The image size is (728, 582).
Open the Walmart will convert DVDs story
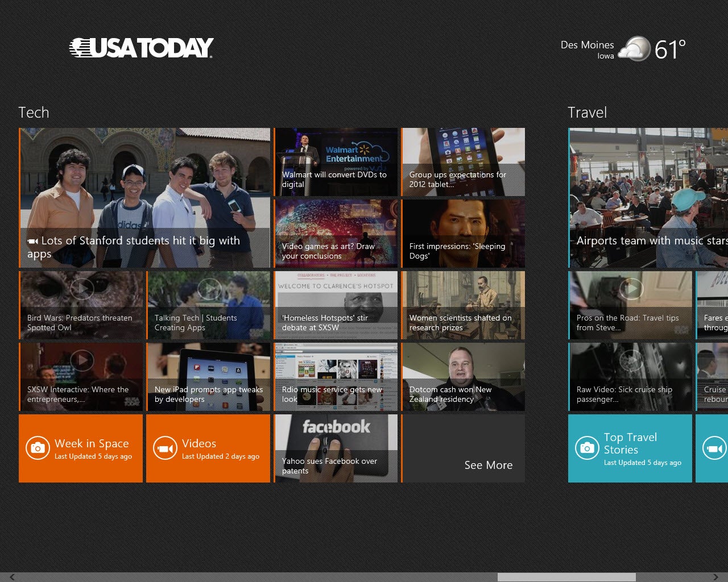[x=336, y=162]
